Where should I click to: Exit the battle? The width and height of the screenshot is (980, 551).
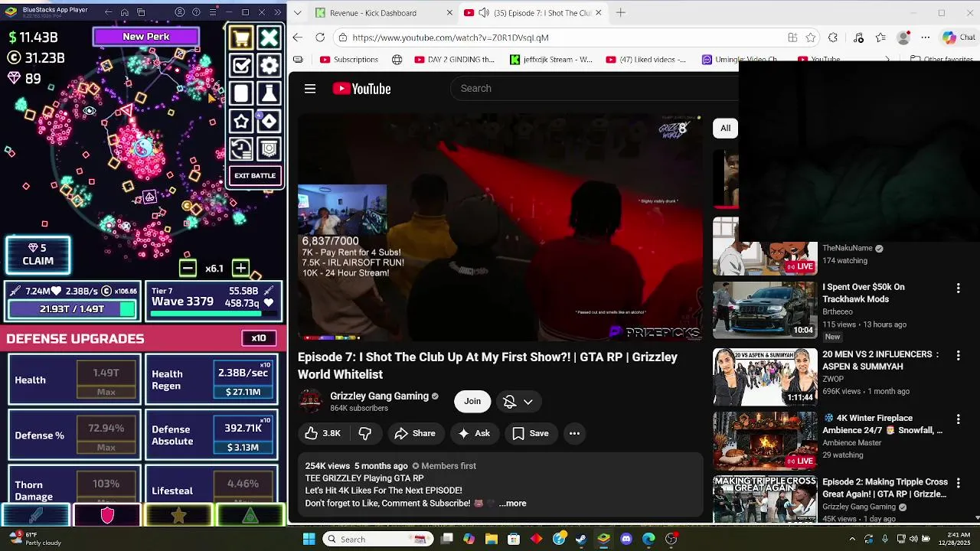tap(255, 176)
